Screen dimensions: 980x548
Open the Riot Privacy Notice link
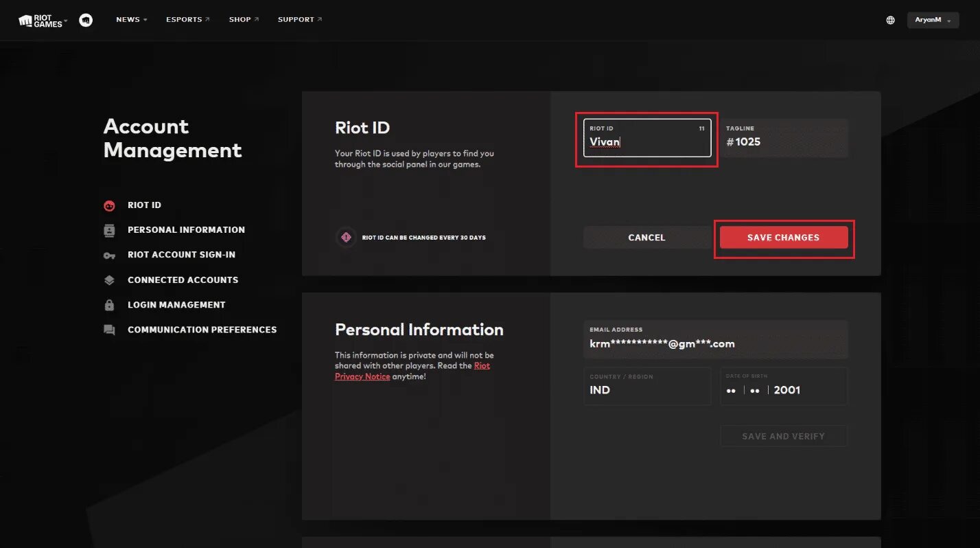point(412,371)
